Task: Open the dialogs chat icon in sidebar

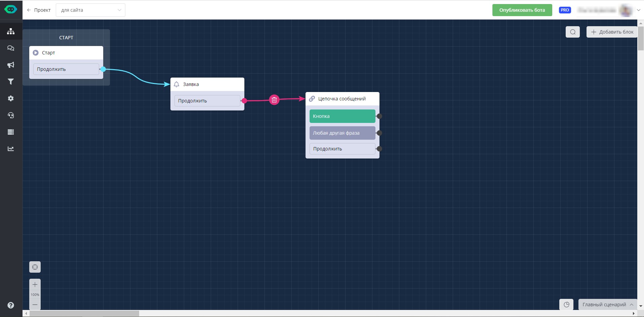Action: [x=11, y=48]
